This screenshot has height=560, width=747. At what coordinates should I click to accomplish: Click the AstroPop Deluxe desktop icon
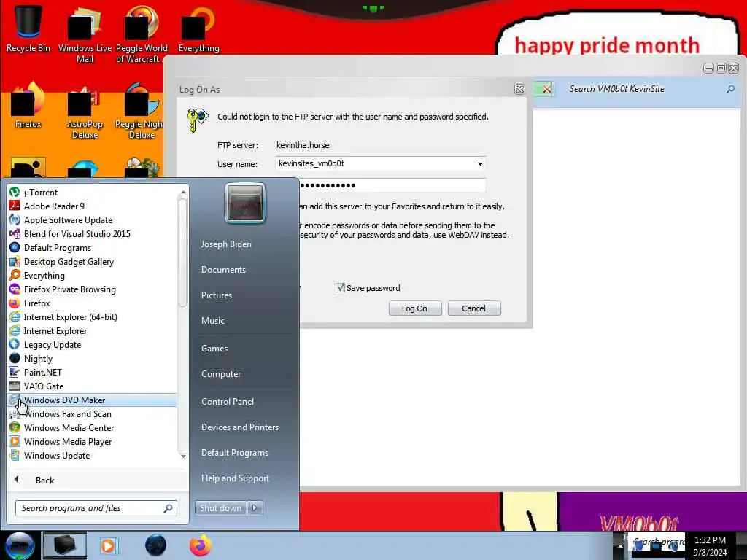85,112
